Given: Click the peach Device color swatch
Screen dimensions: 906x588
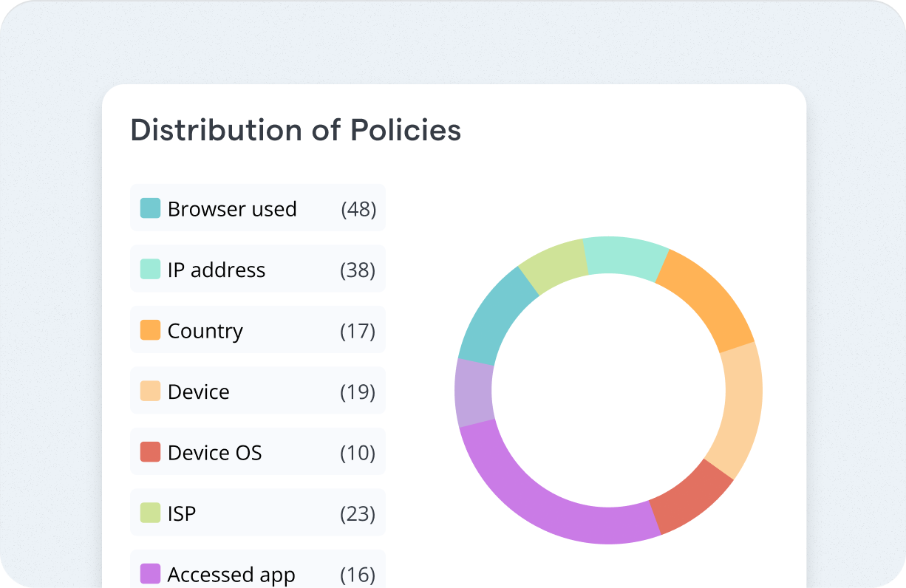Looking at the screenshot, I should 150,392.
